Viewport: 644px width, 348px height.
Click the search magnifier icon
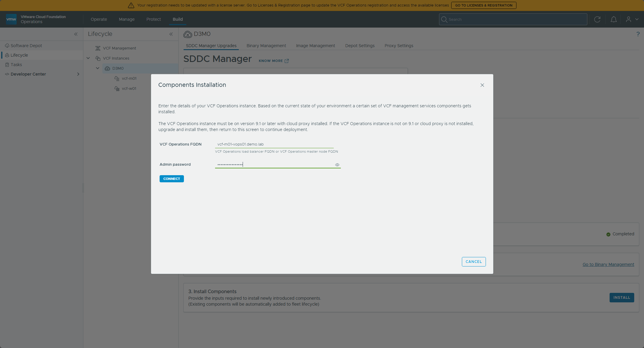pyautogui.click(x=444, y=19)
